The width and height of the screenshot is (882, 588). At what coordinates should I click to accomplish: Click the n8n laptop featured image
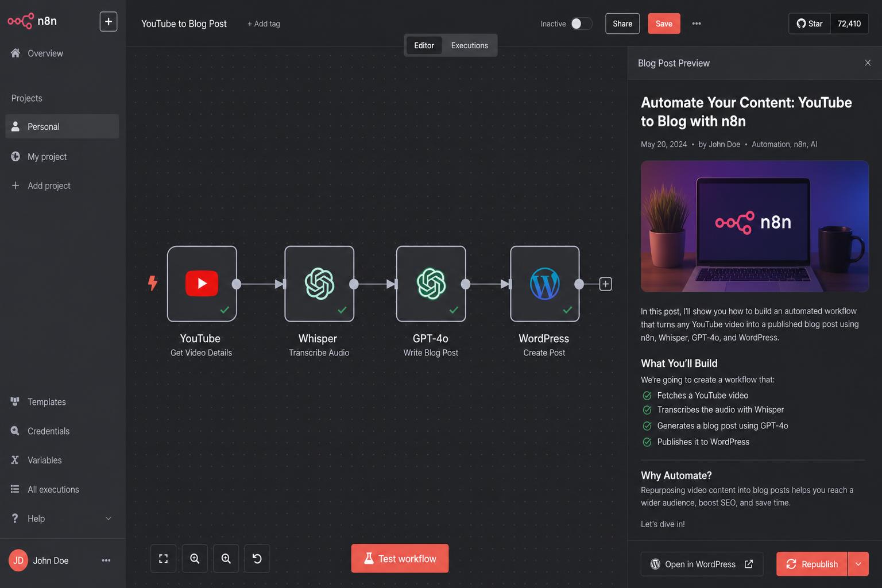pos(755,226)
